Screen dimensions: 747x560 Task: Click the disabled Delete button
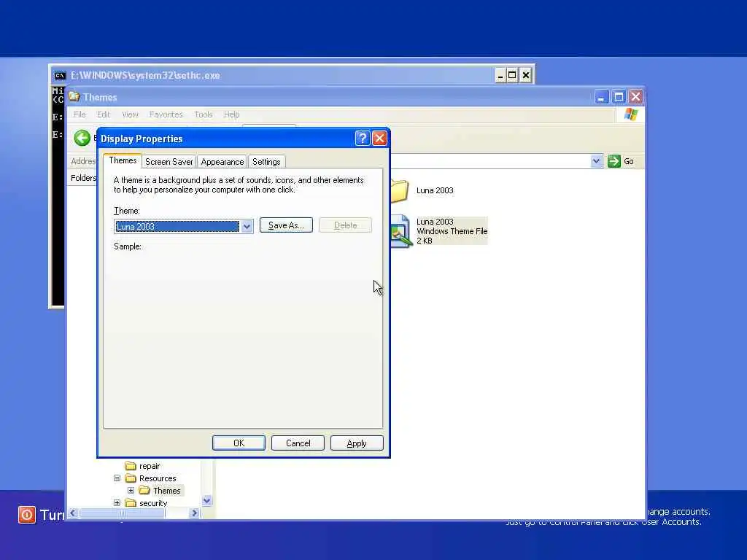click(x=345, y=225)
